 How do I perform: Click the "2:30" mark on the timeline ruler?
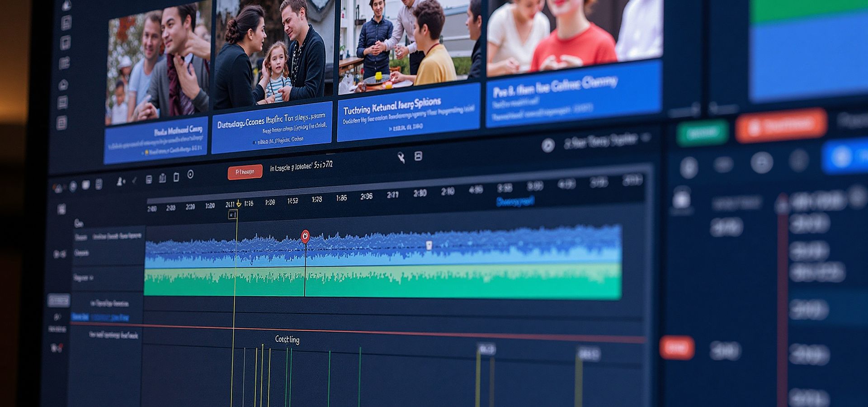click(420, 193)
